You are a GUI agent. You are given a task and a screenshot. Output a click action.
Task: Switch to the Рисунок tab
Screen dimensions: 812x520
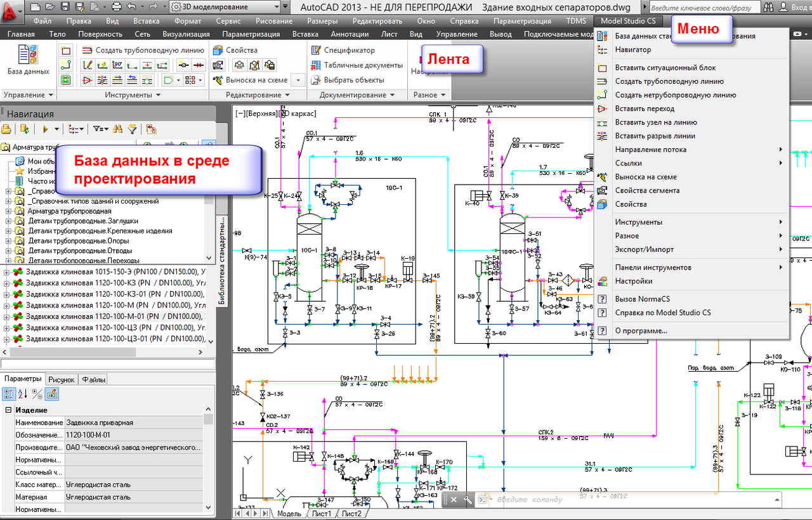(x=62, y=379)
